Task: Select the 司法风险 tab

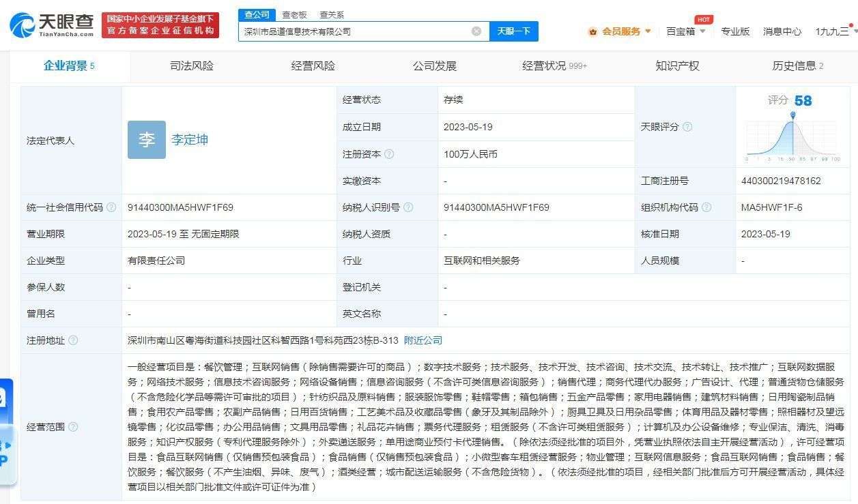Action: pyautogui.click(x=192, y=66)
